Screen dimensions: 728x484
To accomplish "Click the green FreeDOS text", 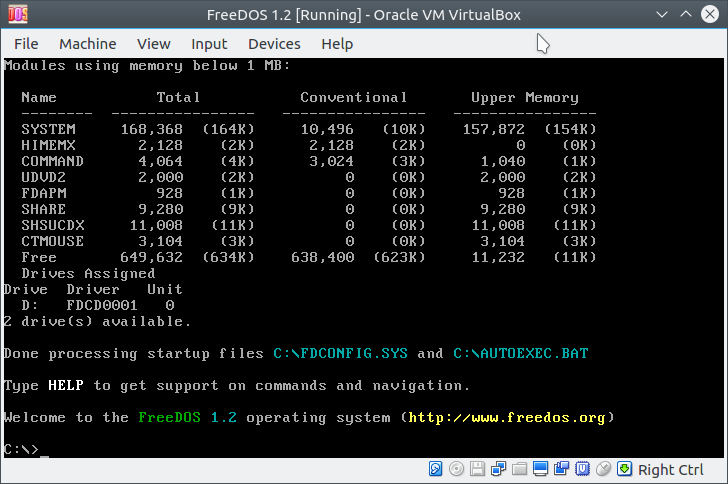I will 169,418.
